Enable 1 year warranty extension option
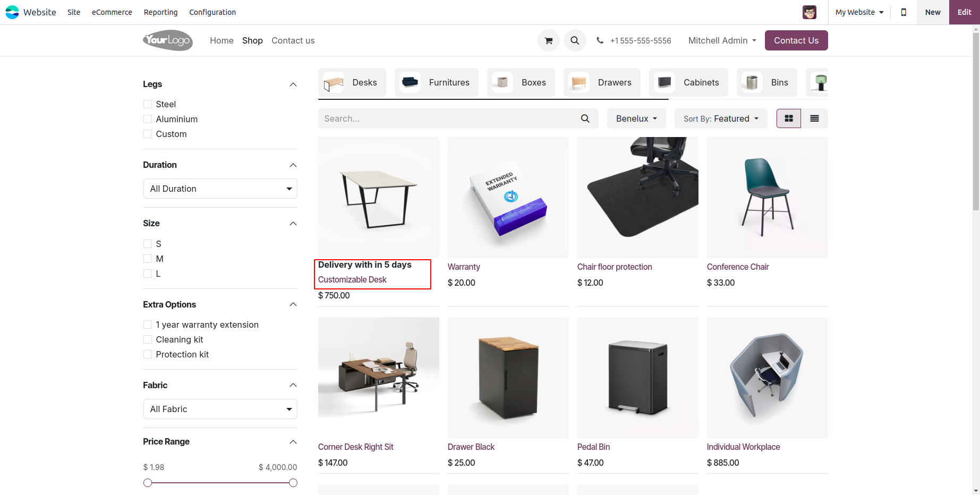The image size is (980, 495). [x=148, y=325]
